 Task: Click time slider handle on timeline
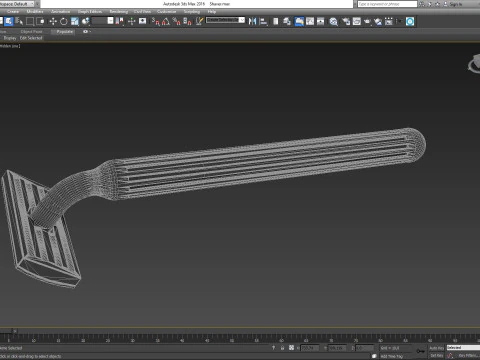[x=7, y=331]
